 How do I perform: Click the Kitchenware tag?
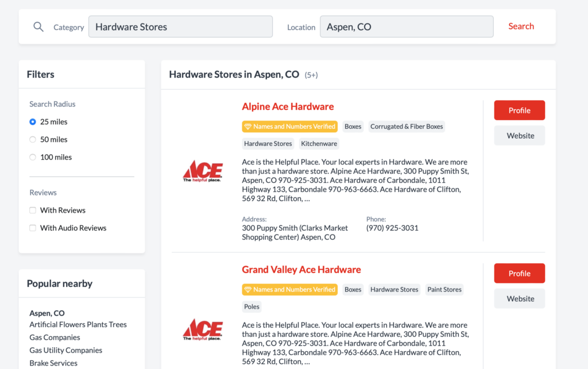coord(319,143)
